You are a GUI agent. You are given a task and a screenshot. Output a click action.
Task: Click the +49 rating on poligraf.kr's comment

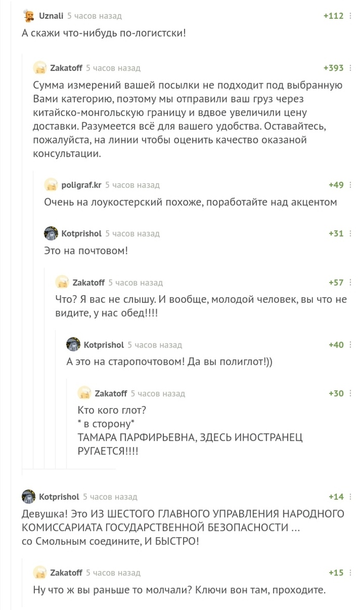tap(336, 184)
